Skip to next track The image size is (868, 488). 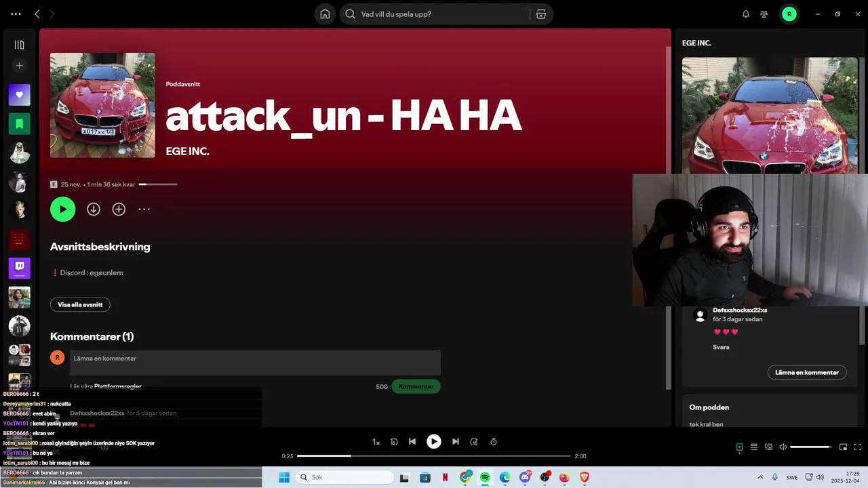tap(456, 442)
